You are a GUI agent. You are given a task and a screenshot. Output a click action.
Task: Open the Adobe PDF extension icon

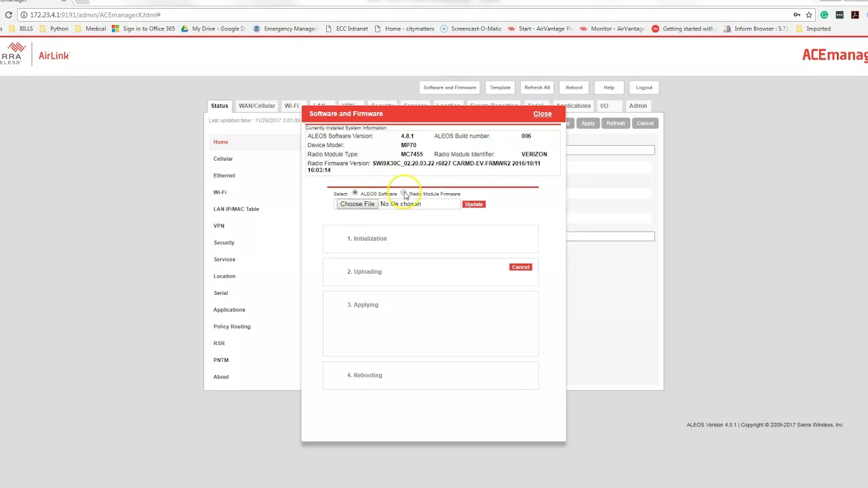[854, 15]
